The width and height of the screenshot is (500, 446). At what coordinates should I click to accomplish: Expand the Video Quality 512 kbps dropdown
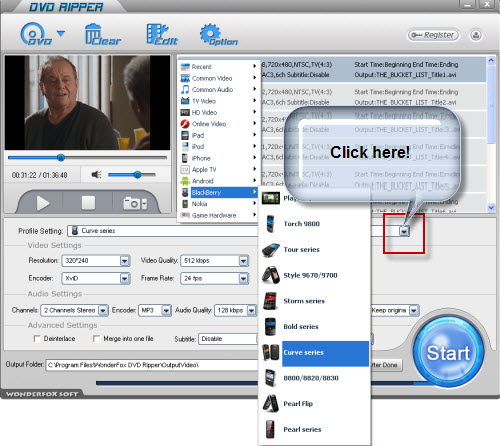(x=244, y=261)
